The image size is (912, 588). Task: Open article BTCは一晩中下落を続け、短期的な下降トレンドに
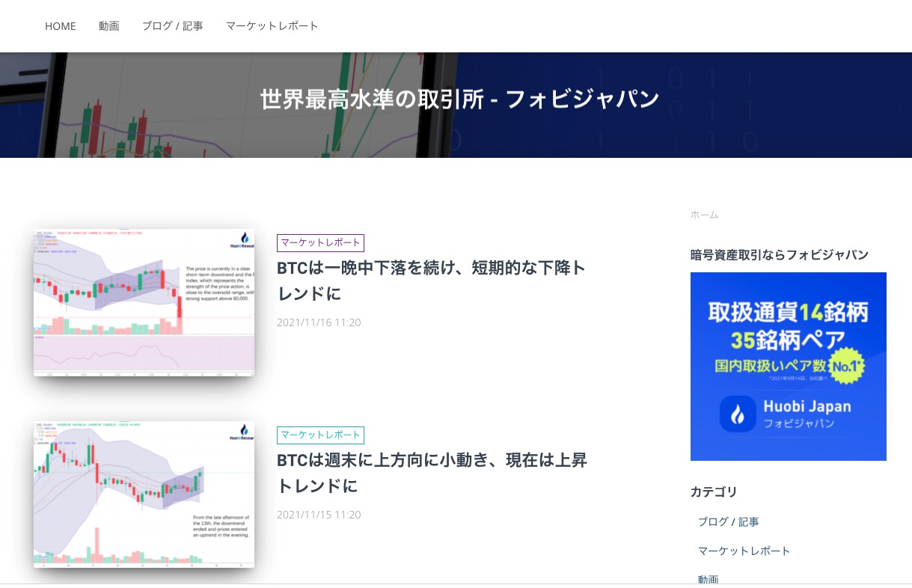coord(432,281)
